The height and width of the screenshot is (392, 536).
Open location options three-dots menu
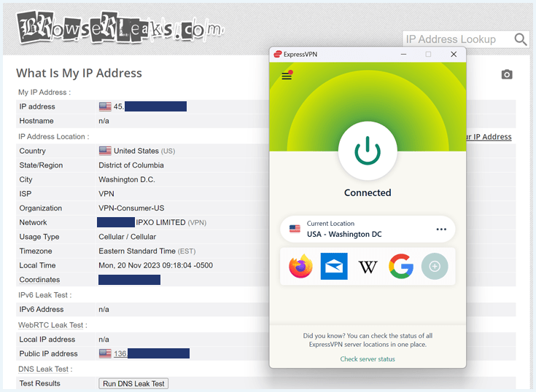(x=441, y=229)
